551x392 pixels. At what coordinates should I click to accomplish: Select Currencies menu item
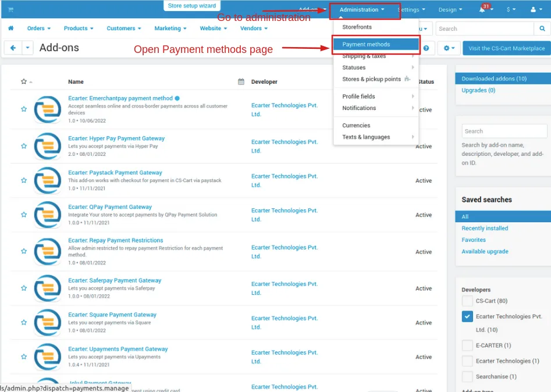pos(376,126)
